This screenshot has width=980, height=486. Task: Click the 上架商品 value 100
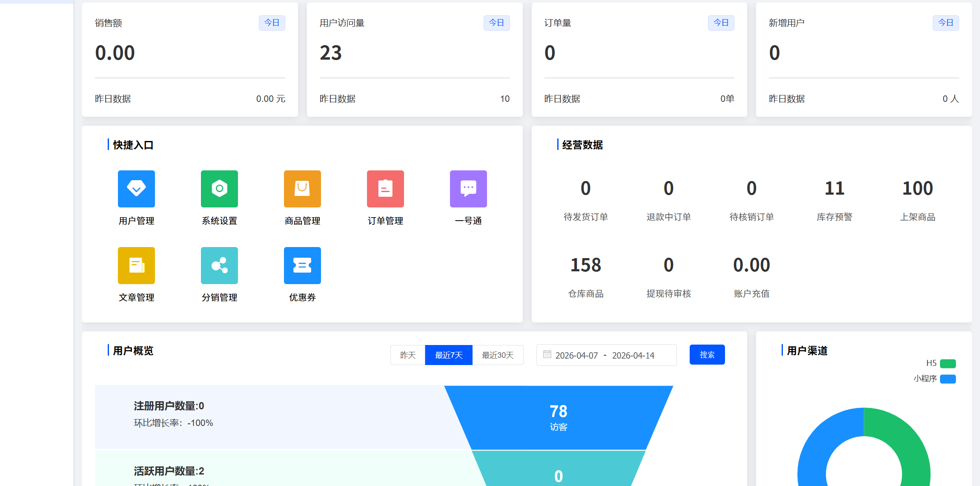click(x=917, y=188)
